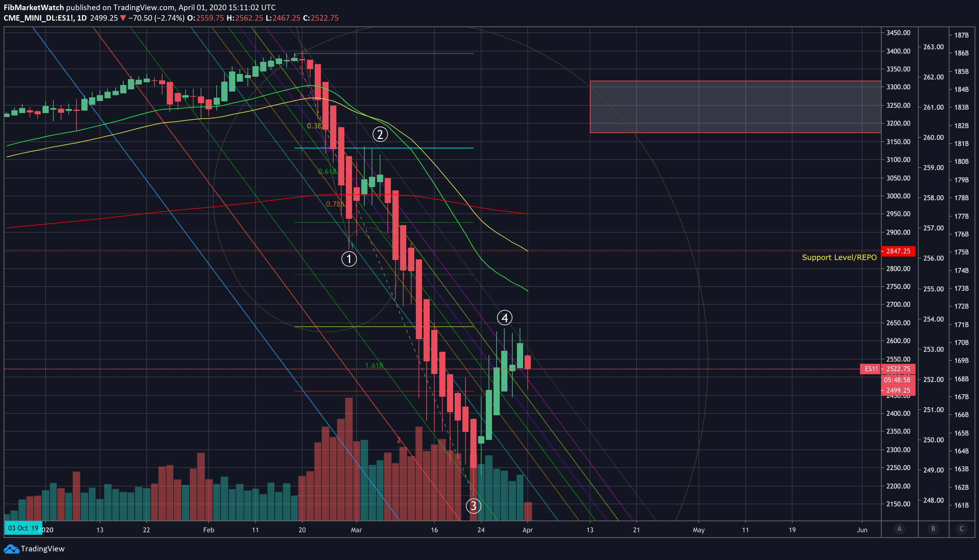Click the 3450.00 price axis label
The image size is (979, 560).
898,33
